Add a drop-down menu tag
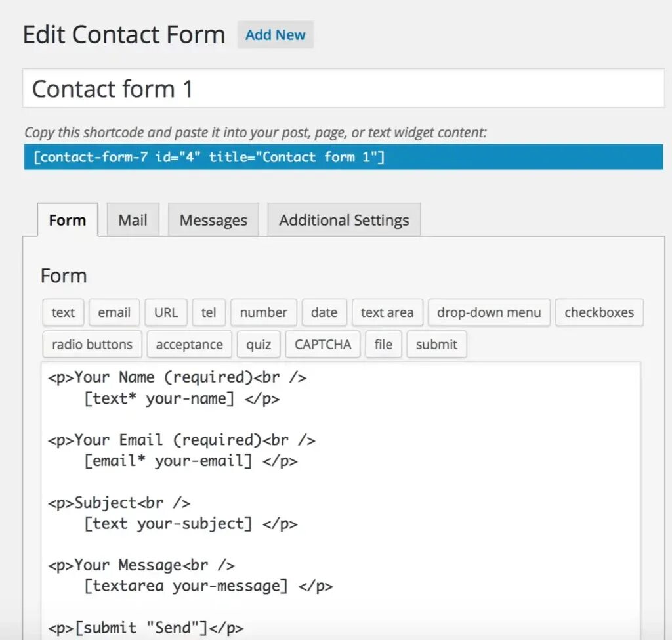Image resolution: width=672 pixels, height=640 pixels. (489, 312)
